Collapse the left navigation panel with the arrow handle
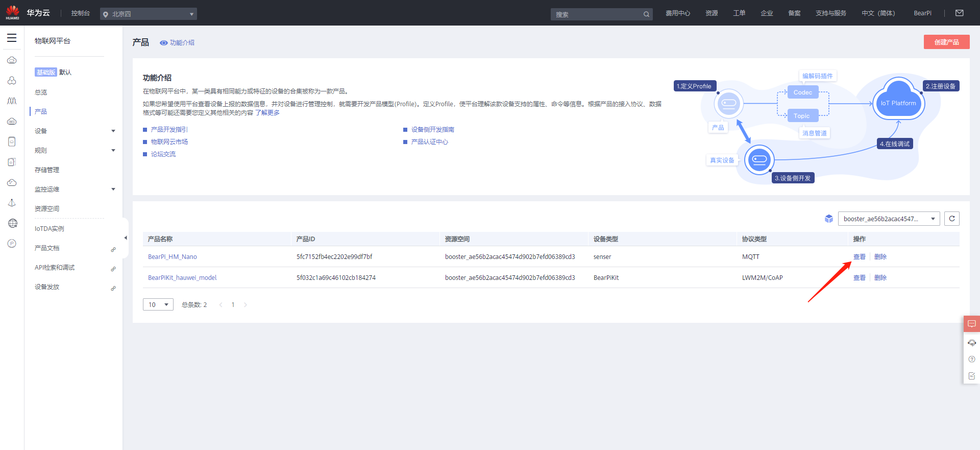The image size is (980, 450). tap(126, 238)
